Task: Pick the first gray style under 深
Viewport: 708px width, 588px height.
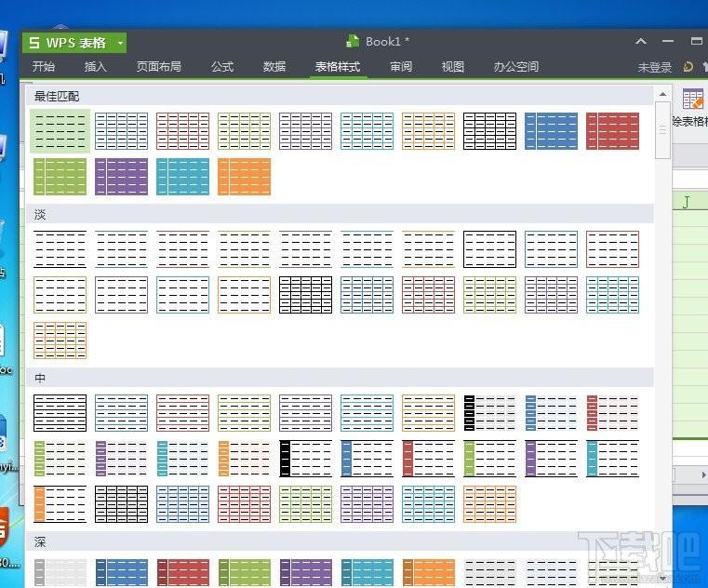Action: pos(60,572)
